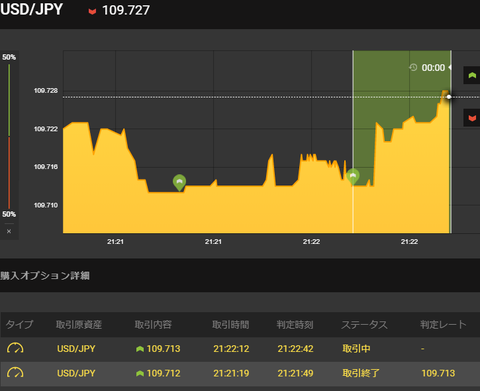Viewport: 480px width, 391px height.
Task: Click the settlement rate 109.713 in last column
Action: [x=438, y=373]
